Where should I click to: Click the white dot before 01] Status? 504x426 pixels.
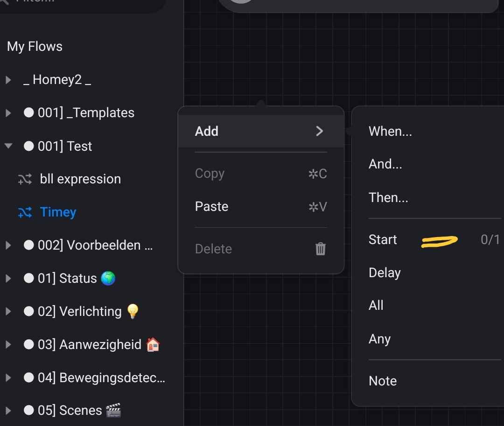click(29, 278)
